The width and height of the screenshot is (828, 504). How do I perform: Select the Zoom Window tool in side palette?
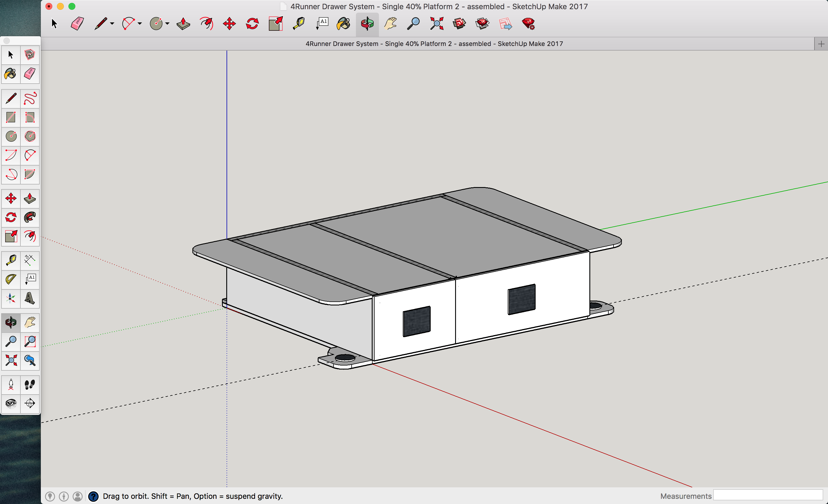[x=30, y=341]
